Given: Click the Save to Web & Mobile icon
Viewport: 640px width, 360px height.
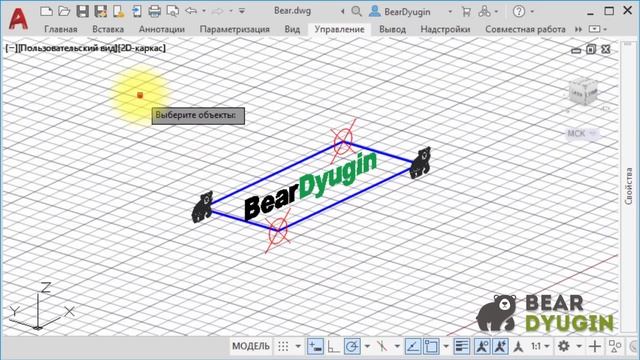Looking at the screenshot, I should (137, 11).
